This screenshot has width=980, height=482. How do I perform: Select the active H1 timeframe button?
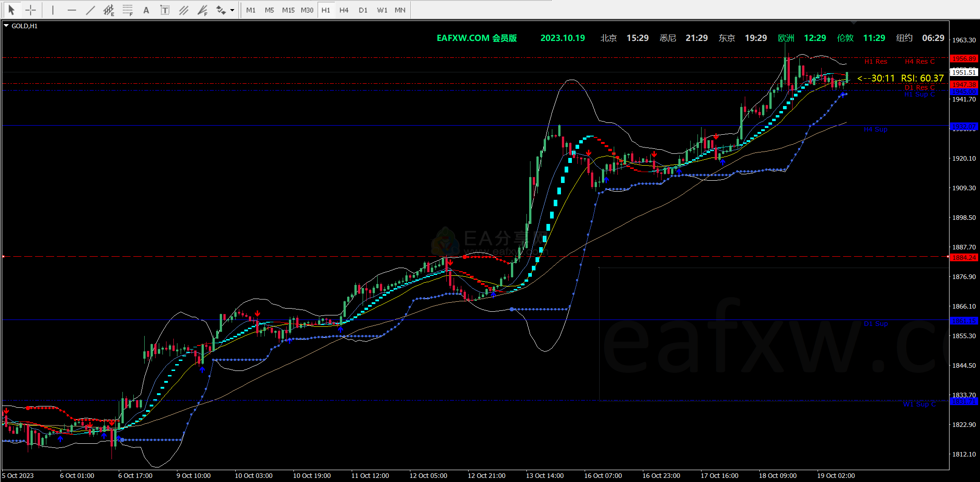326,10
